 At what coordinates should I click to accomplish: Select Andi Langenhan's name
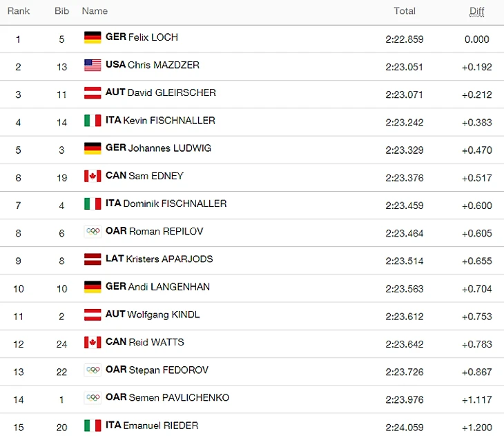(x=169, y=287)
